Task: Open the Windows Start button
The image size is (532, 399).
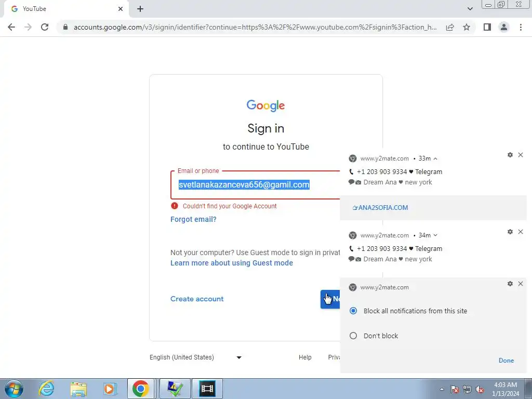Action: (14, 389)
